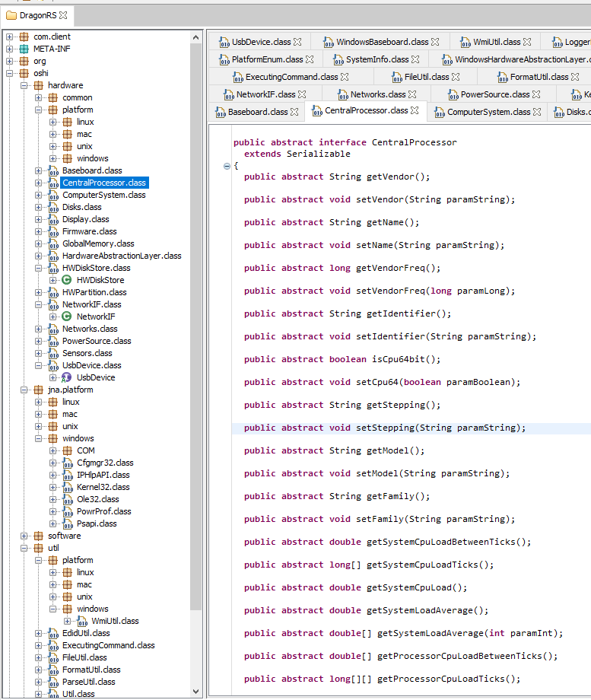
Task: Close the PowerSource.class editor tab
Action: [x=536, y=94]
